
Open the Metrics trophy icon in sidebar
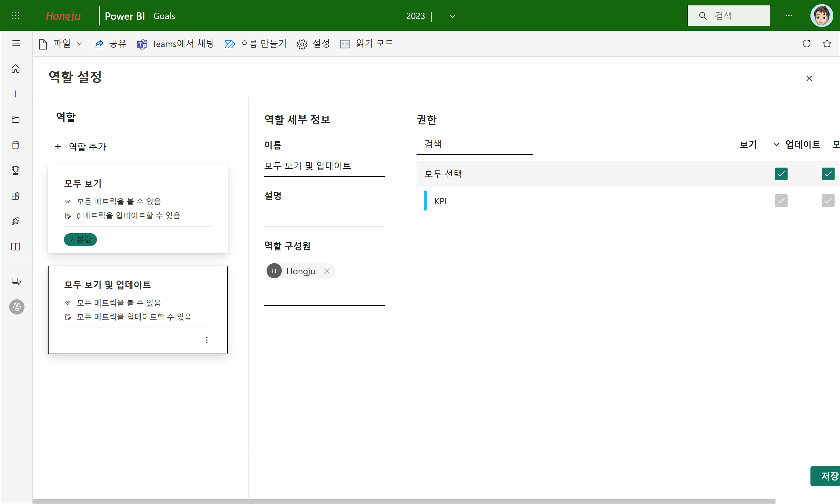pos(16,170)
